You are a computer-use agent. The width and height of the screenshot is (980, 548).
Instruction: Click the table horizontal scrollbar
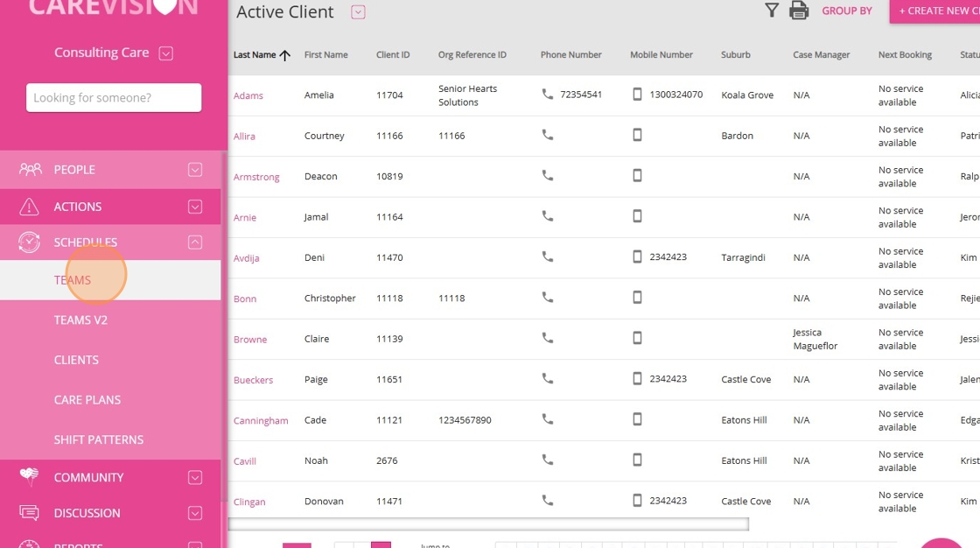click(489, 523)
